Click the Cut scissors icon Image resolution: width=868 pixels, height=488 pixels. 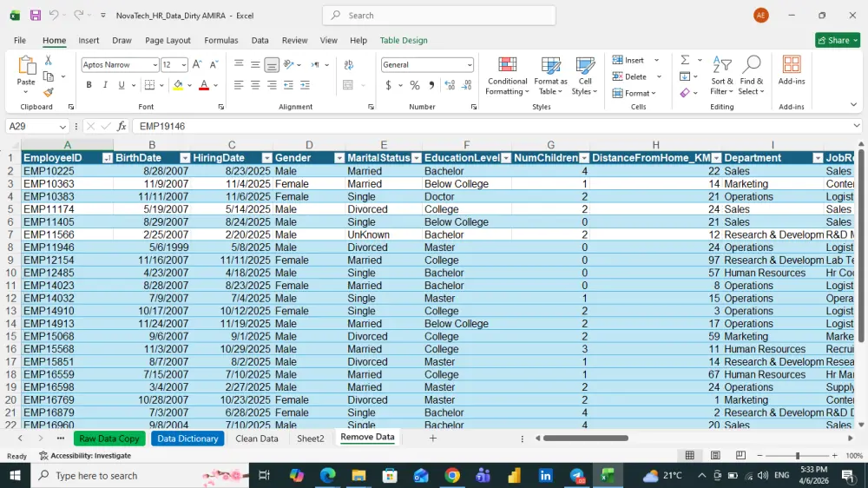click(x=48, y=61)
